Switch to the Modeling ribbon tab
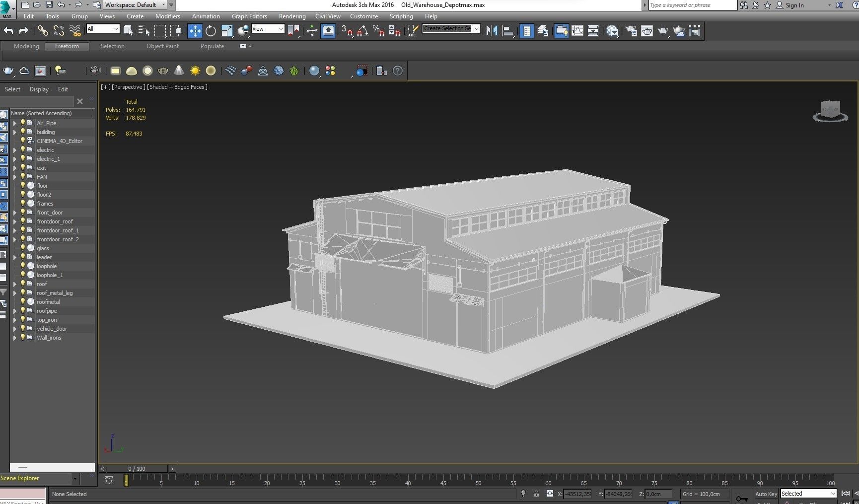 26,46
